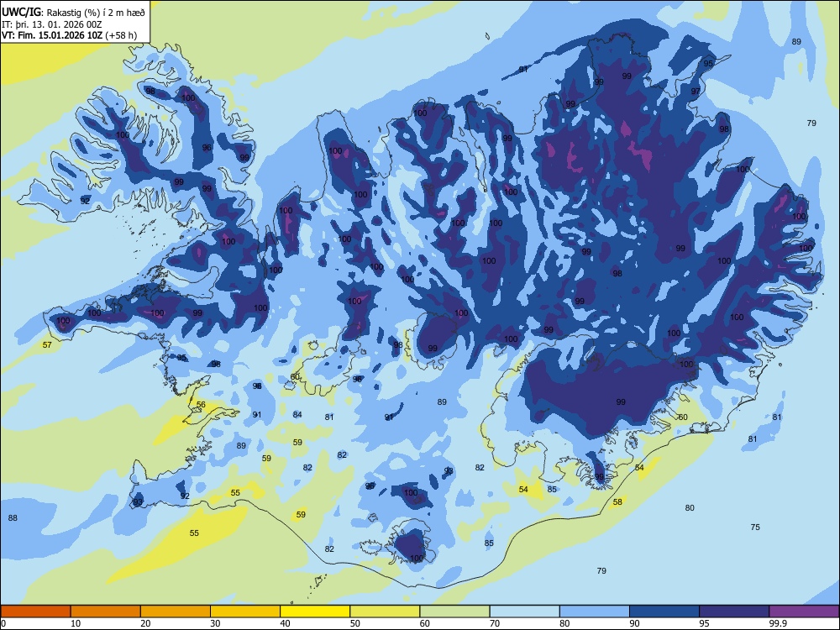Click the light green 60–70 legend swatch
840x630 pixels.
coord(454,612)
